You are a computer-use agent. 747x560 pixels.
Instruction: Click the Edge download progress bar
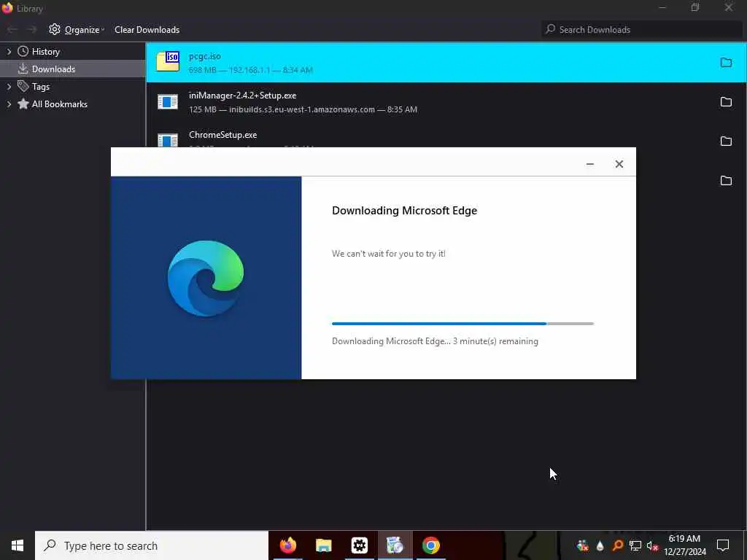[x=462, y=324]
